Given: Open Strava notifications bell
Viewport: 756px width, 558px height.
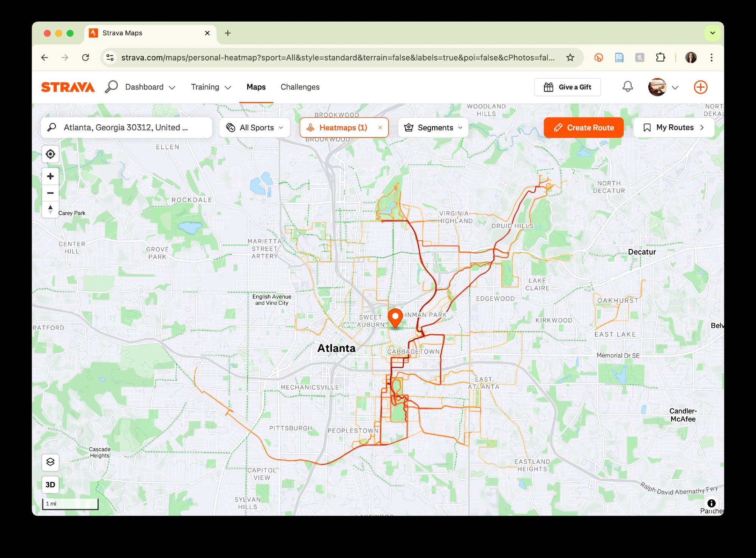Looking at the screenshot, I should click(627, 87).
